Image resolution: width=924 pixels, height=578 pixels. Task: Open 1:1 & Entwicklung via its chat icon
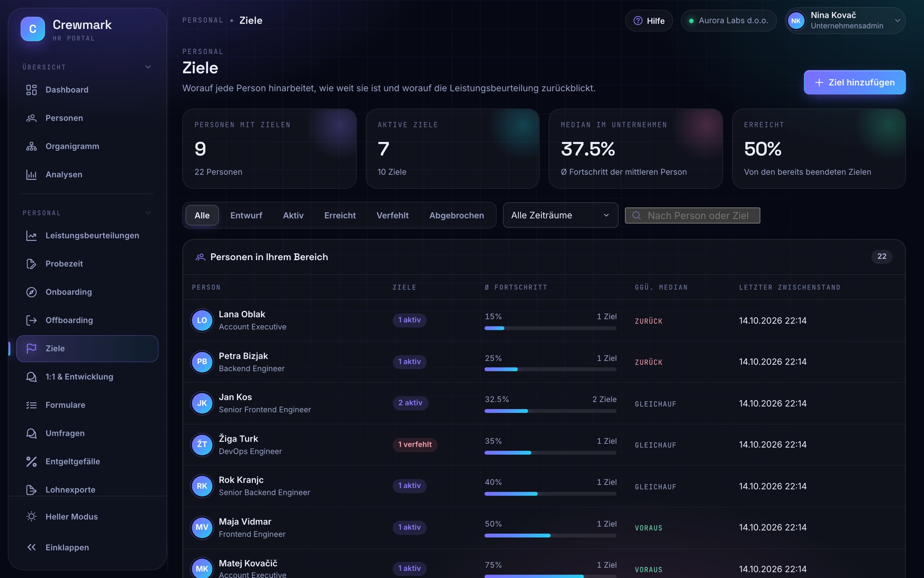coord(31,377)
